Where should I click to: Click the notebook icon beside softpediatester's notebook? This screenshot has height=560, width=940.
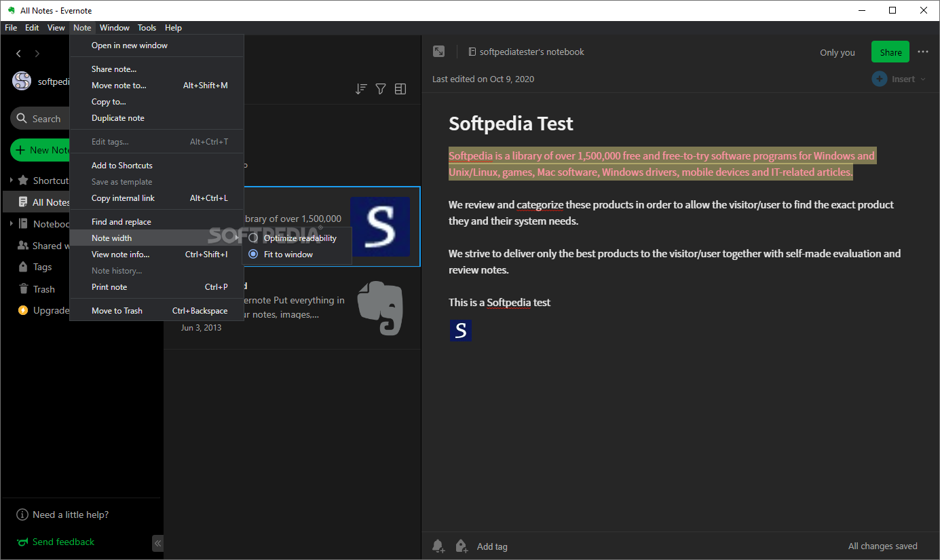[472, 52]
